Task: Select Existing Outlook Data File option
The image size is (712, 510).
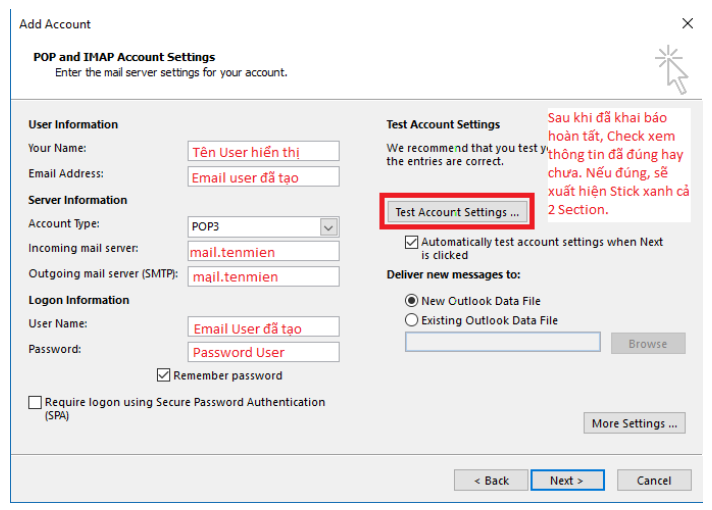Action: coord(411,321)
